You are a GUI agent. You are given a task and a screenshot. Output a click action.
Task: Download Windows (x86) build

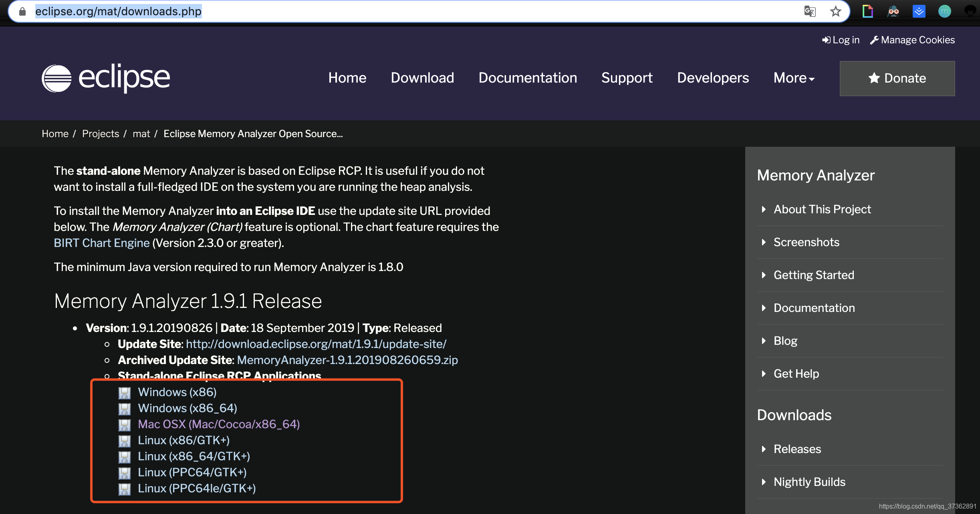[x=177, y=392]
